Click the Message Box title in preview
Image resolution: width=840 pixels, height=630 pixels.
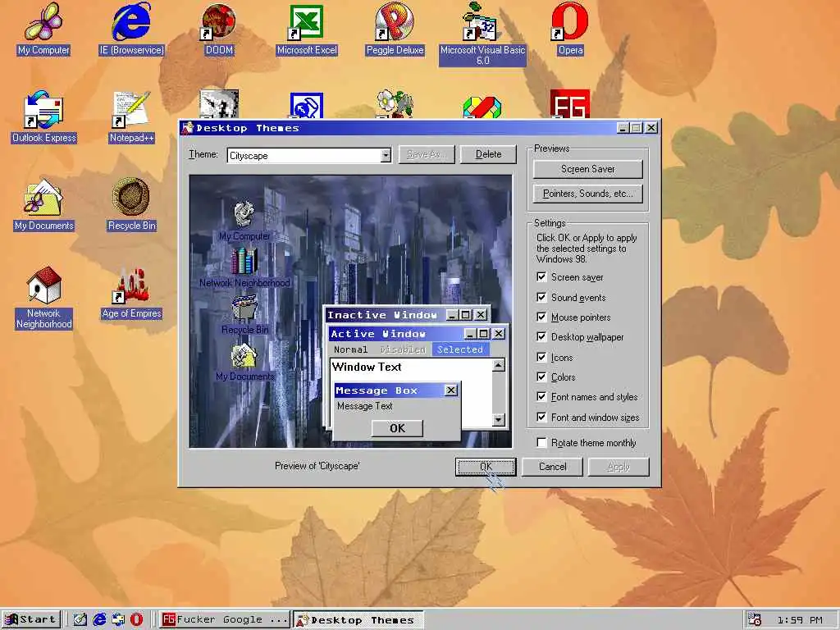(x=376, y=390)
